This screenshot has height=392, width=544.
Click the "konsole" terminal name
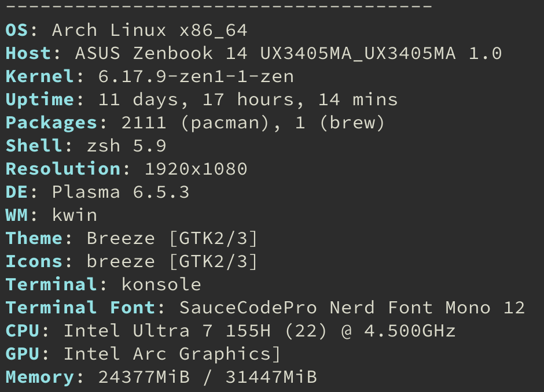click(x=161, y=284)
